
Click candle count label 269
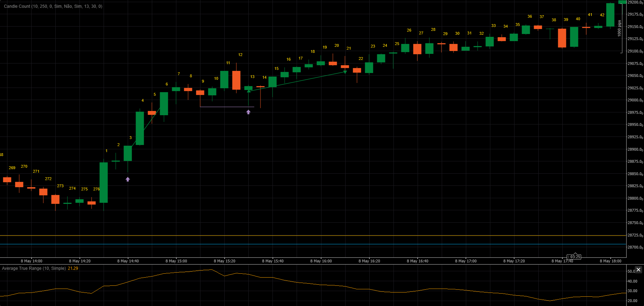[12, 168]
